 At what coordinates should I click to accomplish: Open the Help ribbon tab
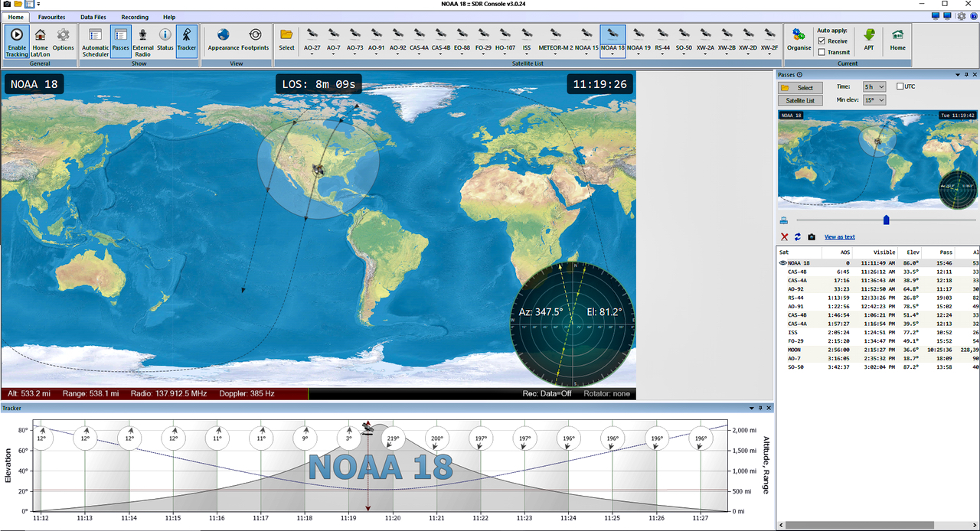169,17
